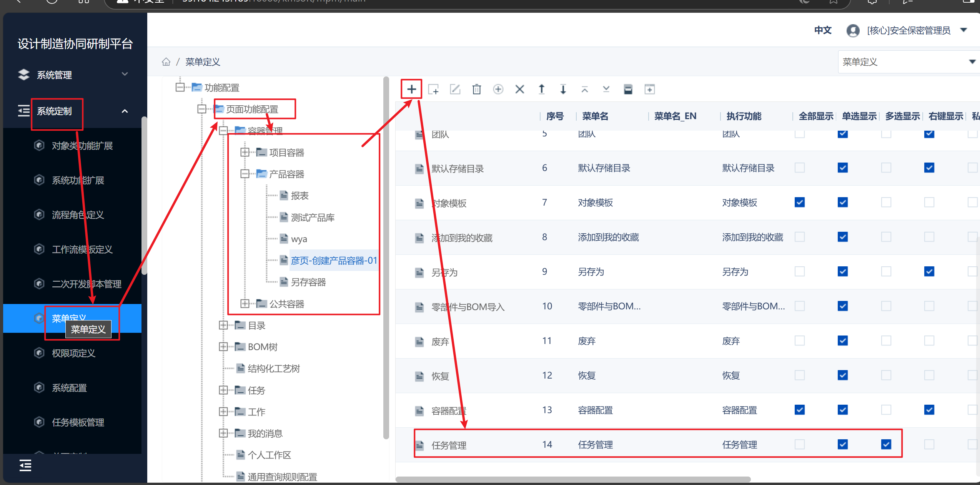Click the tree panel vertical scrollbar

[386, 257]
